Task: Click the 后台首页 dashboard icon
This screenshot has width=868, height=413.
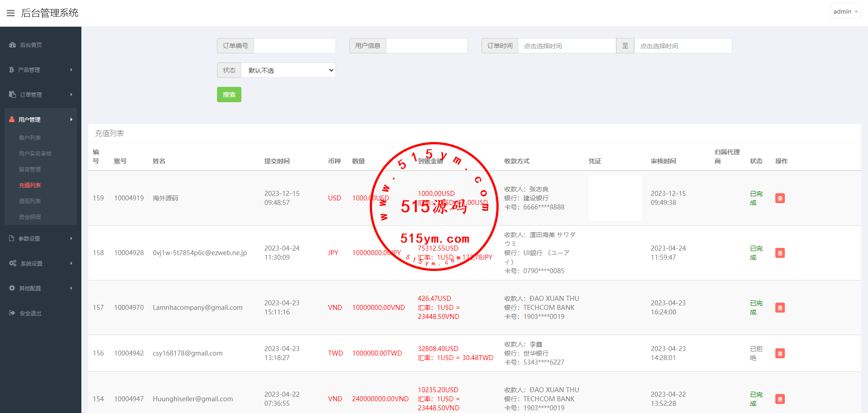Action: click(x=12, y=45)
